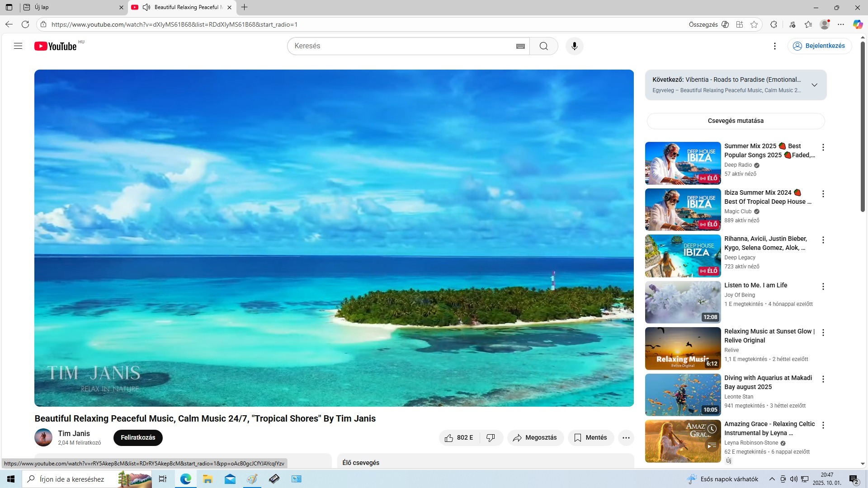Open a new browser tab with plus button
Screen dimensions: 868x488
[245, 7]
